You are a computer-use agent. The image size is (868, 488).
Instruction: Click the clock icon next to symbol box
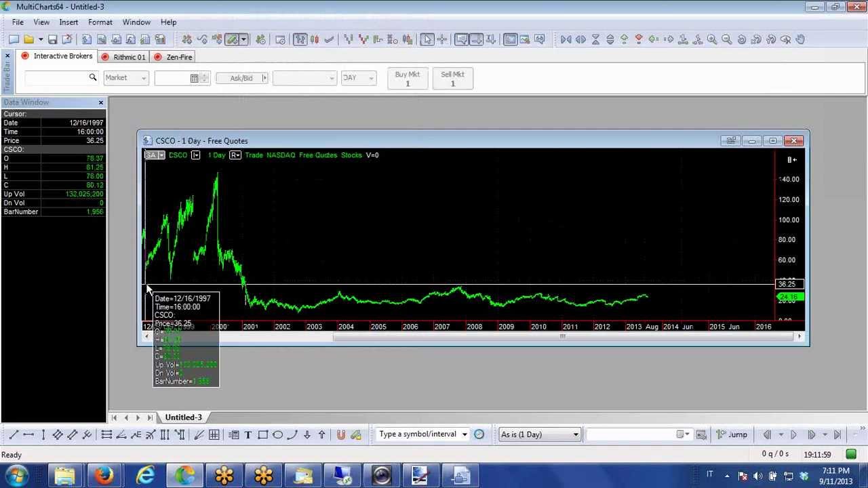(x=479, y=434)
